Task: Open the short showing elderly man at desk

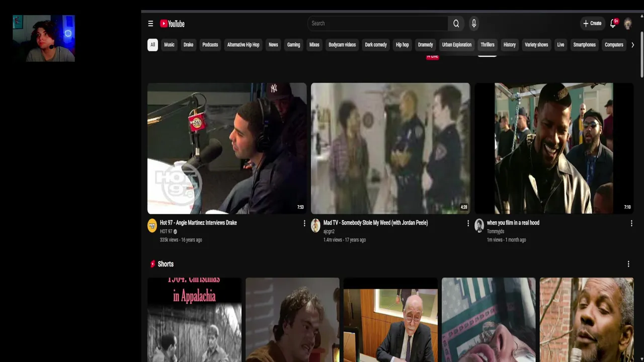Action: point(390,320)
